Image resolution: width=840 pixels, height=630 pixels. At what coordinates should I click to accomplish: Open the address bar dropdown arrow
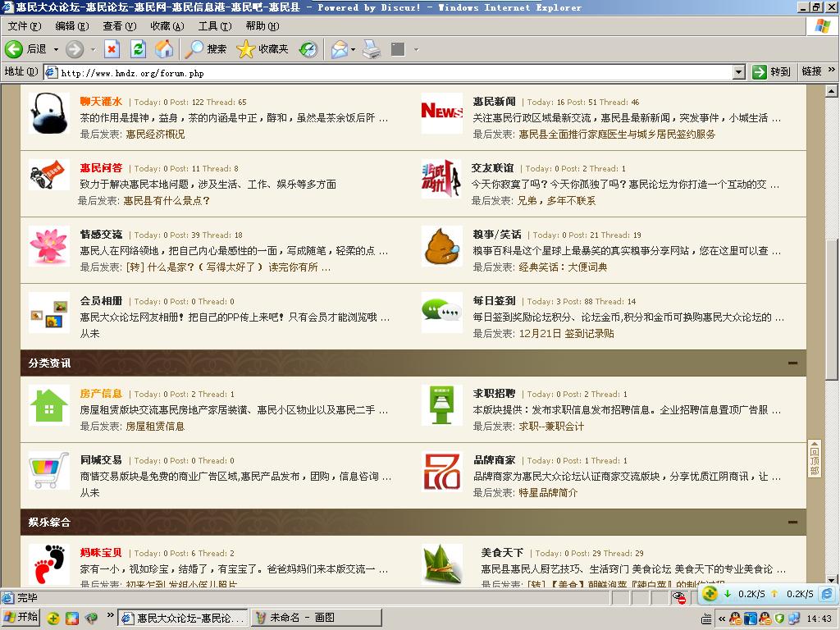coord(738,72)
